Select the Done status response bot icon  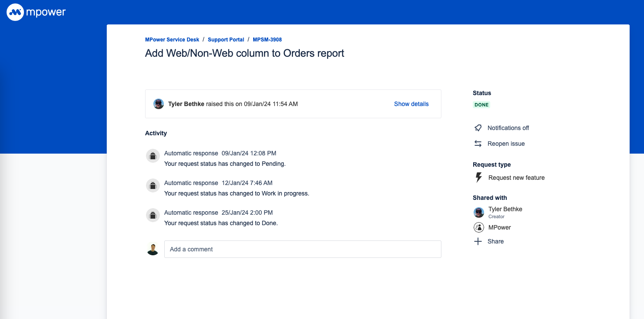pyautogui.click(x=153, y=215)
